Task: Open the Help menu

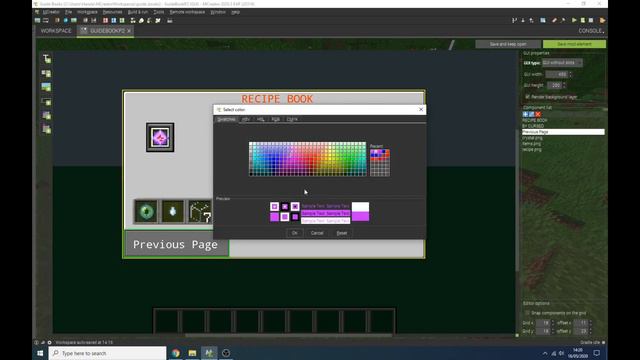Action: tap(236, 12)
